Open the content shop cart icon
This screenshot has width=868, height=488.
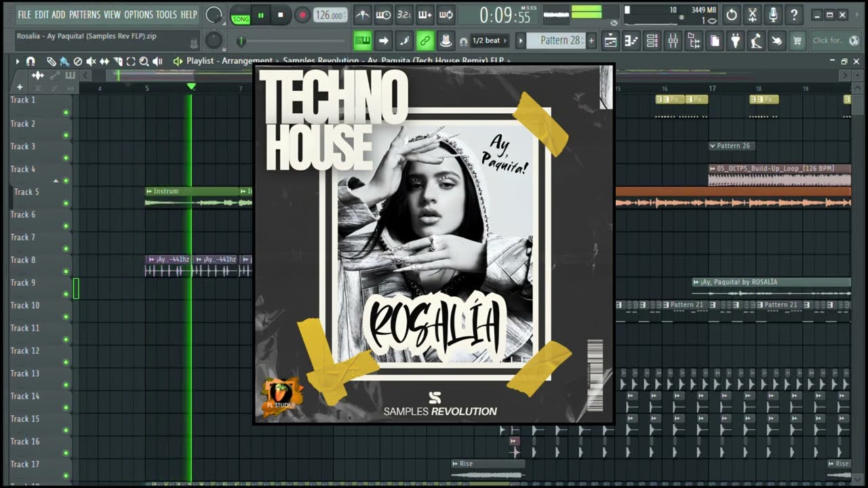(797, 41)
